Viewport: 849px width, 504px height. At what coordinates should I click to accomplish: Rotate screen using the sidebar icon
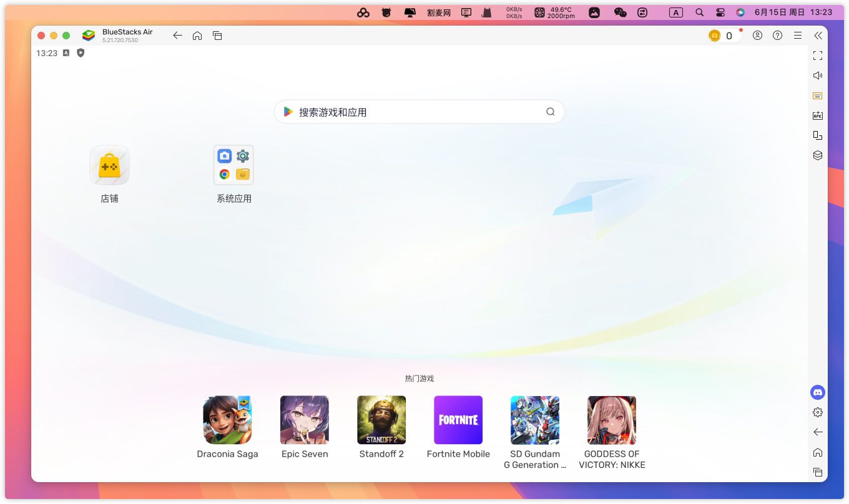pyautogui.click(x=818, y=135)
